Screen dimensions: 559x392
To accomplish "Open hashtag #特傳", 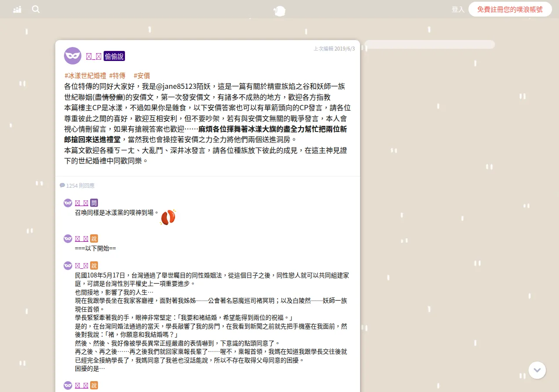I will point(117,75).
